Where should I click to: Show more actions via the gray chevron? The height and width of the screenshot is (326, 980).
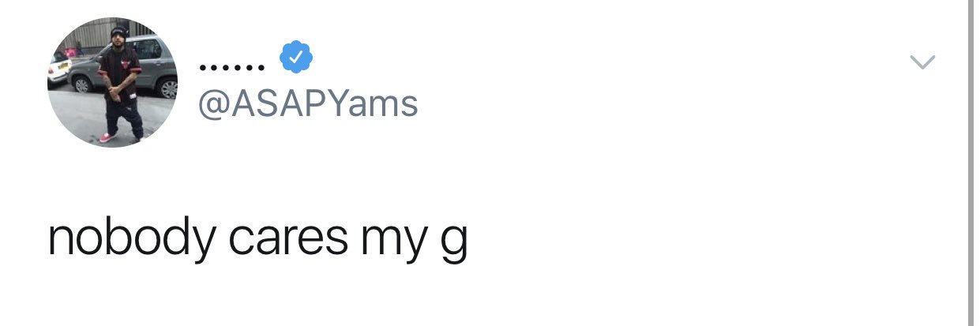click(922, 62)
